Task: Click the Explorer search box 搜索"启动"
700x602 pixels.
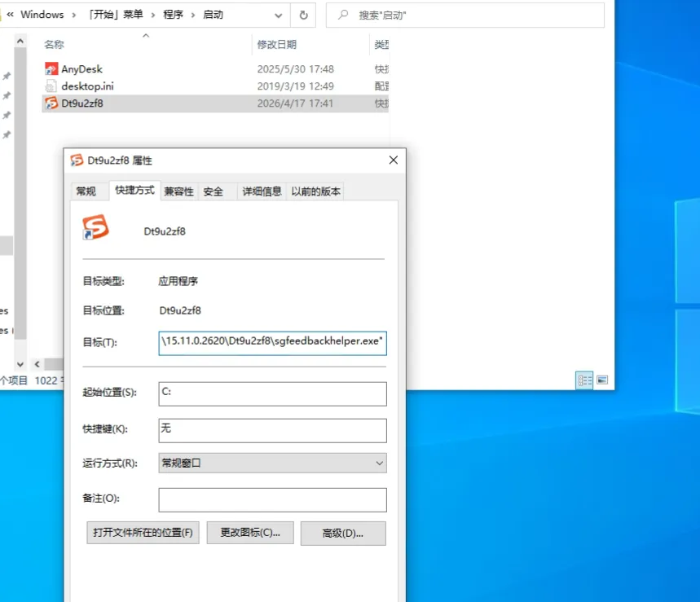Action: [465, 15]
